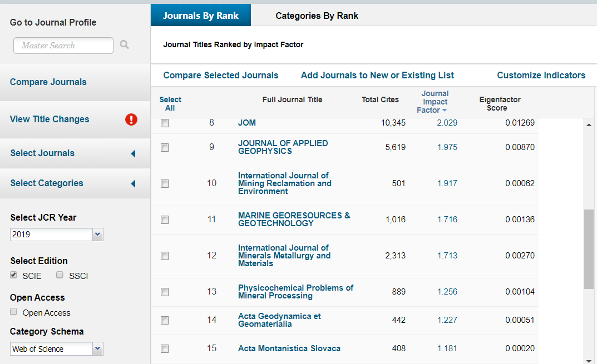Enable the SSCI edition checkbox
This screenshot has width=597, height=364.
(60, 275)
